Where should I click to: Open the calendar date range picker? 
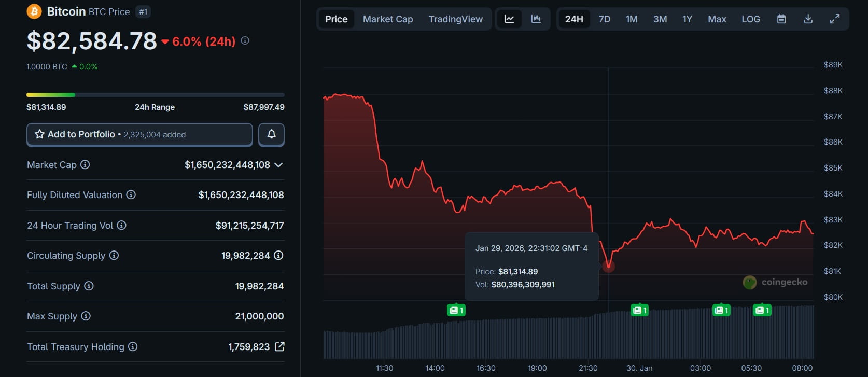click(781, 19)
